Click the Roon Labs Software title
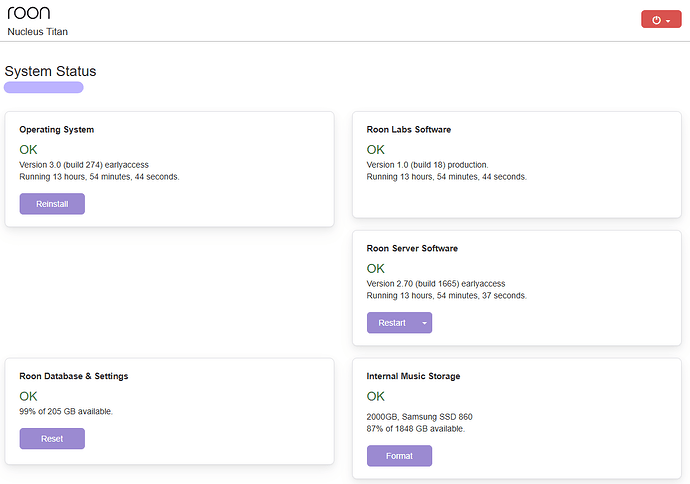The image size is (690, 484). click(409, 129)
